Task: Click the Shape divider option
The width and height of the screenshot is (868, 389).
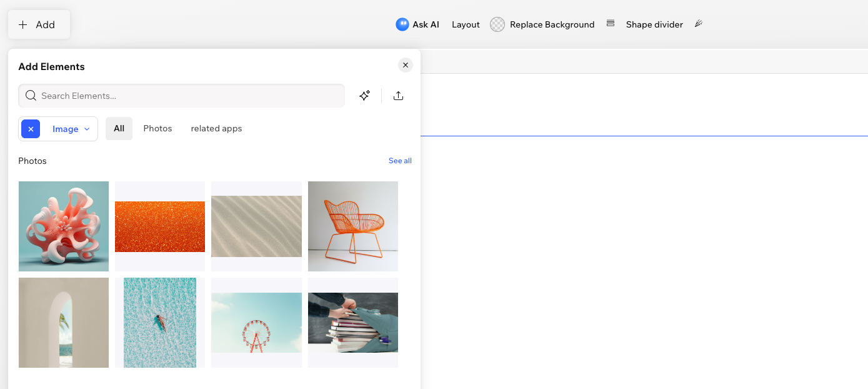Action: coord(654,24)
